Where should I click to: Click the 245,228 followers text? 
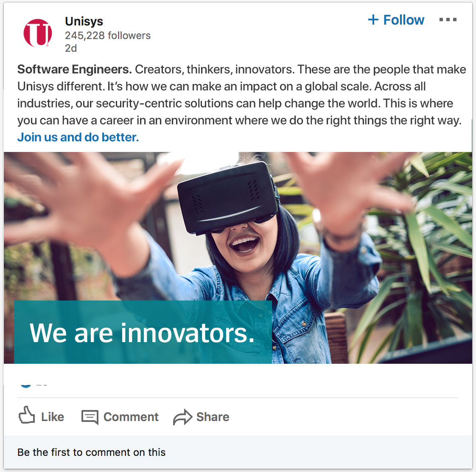(108, 36)
